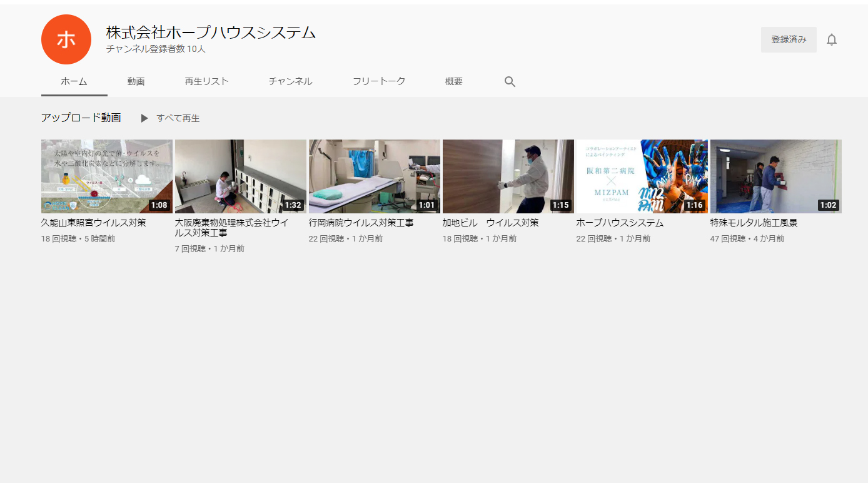Click the notification bell icon
This screenshot has width=868, height=483.
(x=831, y=40)
